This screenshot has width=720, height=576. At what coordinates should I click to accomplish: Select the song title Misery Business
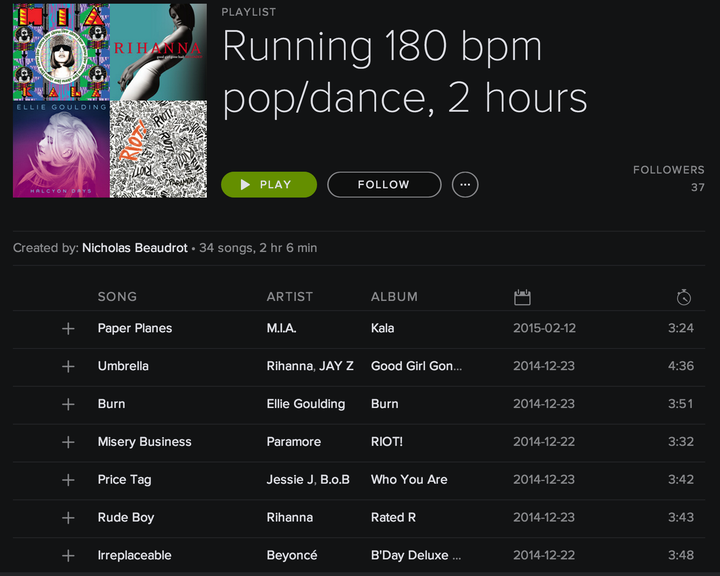[x=145, y=442]
